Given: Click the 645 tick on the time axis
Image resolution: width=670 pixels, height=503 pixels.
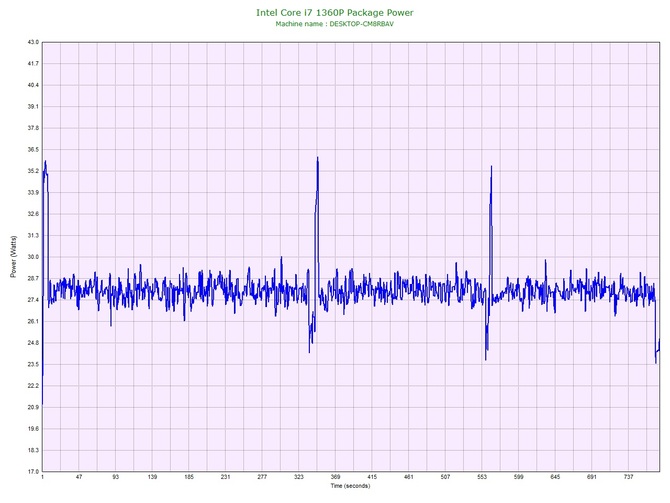Looking at the screenshot, I should pyautogui.click(x=555, y=477).
